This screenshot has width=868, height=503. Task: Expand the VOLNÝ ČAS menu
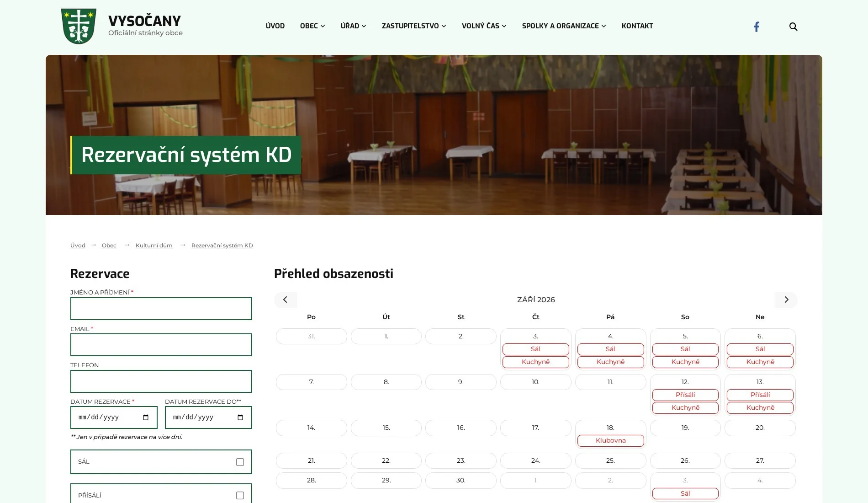point(484,26)
